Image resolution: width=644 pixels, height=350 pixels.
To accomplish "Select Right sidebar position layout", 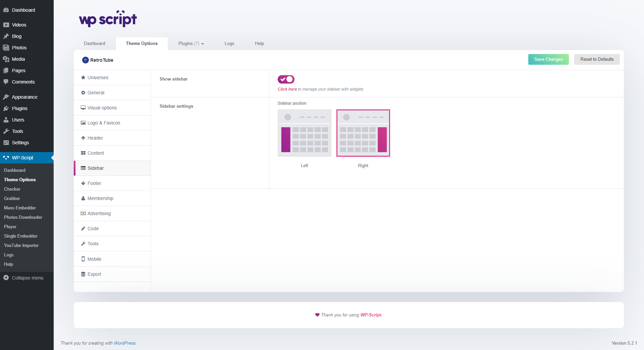I will click(x=363, y=133).
